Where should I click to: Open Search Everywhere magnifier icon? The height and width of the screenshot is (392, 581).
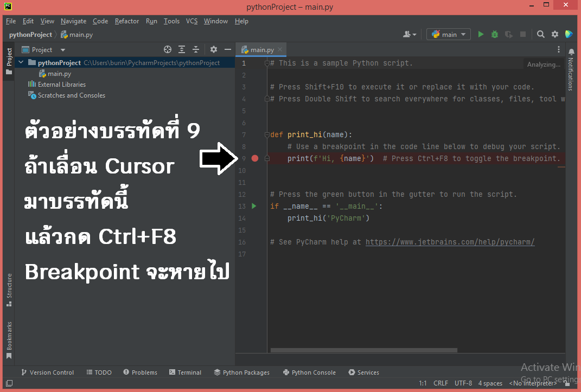point(541,34)
